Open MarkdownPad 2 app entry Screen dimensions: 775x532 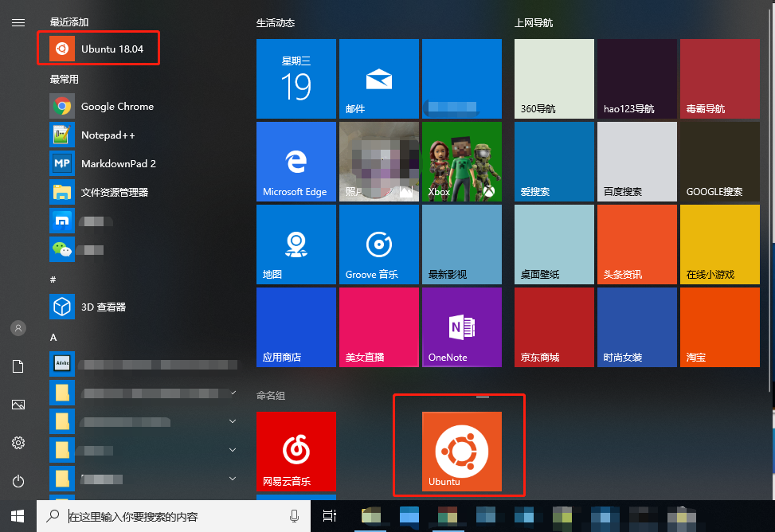[143, 163]
